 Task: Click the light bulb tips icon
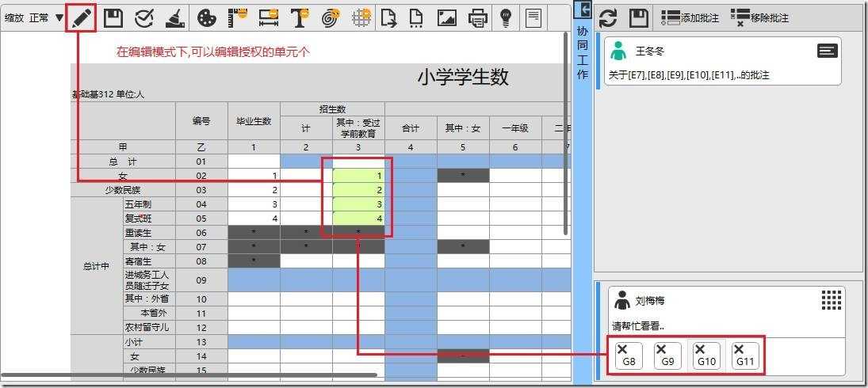click(506, 17)
